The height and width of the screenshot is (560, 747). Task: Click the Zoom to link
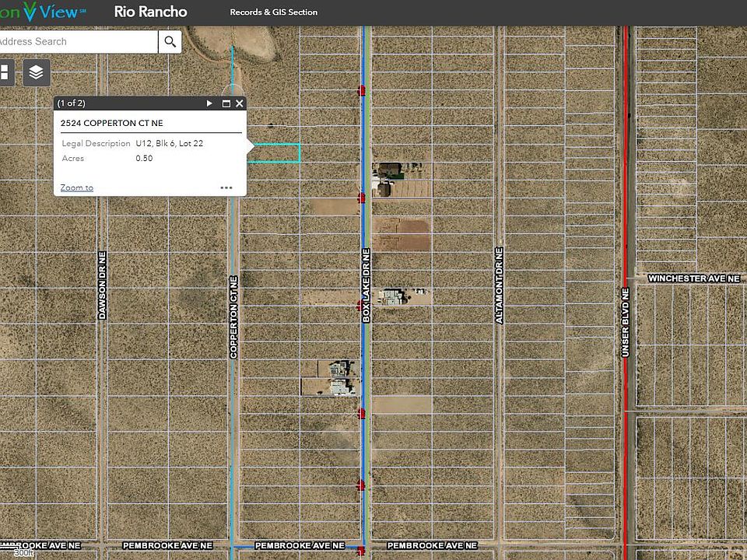[77, 187]
